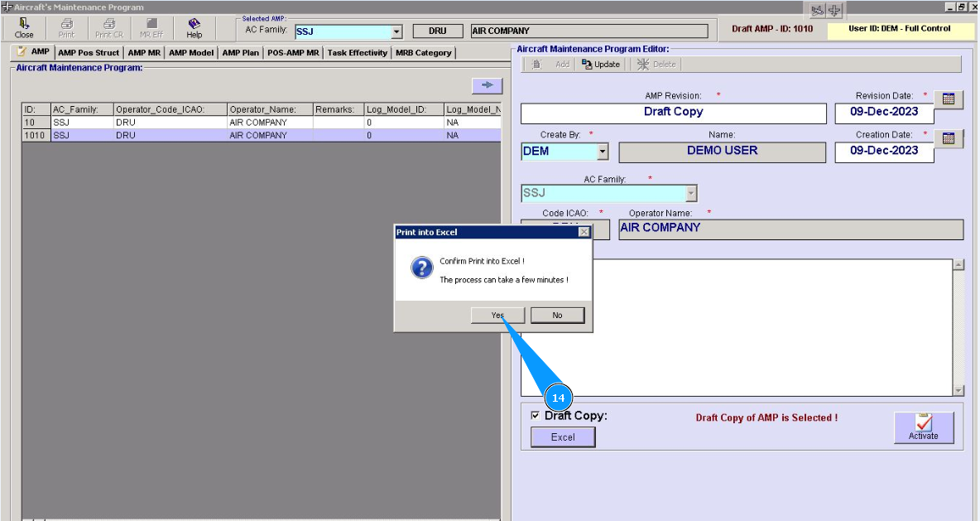Click the Excel button
980x521 pixels.
tap(563, 437)
